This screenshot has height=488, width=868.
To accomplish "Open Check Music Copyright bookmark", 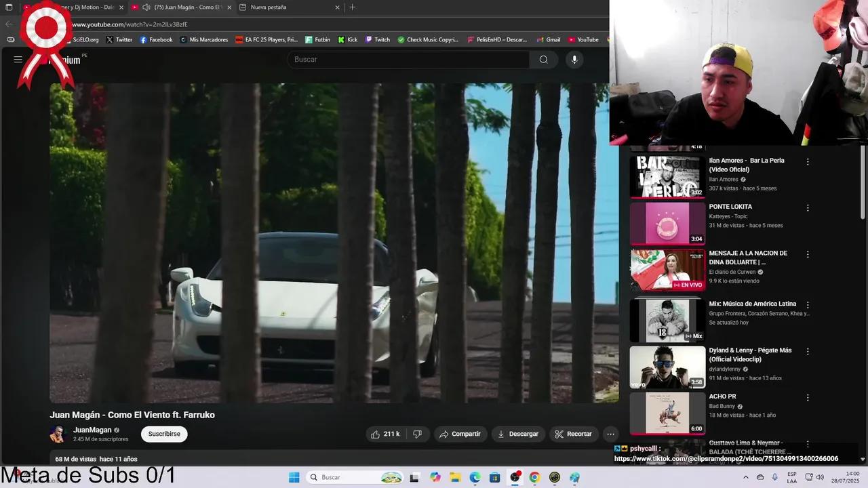I will point(428,40).
